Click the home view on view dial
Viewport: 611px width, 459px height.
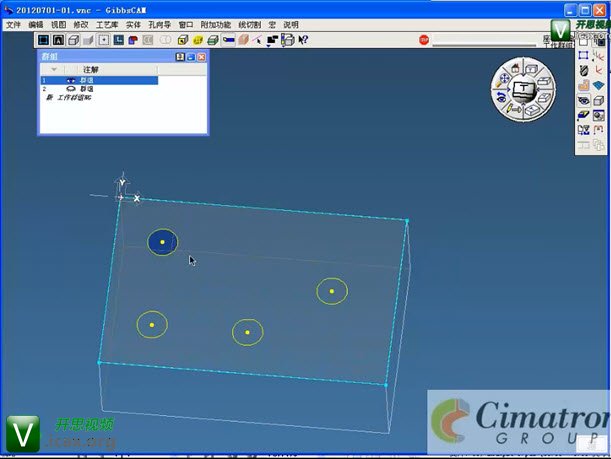[515, 68]
